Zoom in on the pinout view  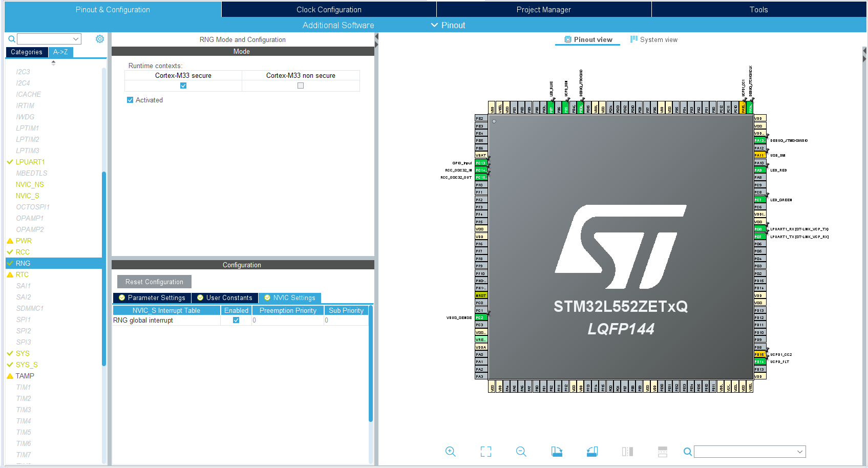point(450,452)
